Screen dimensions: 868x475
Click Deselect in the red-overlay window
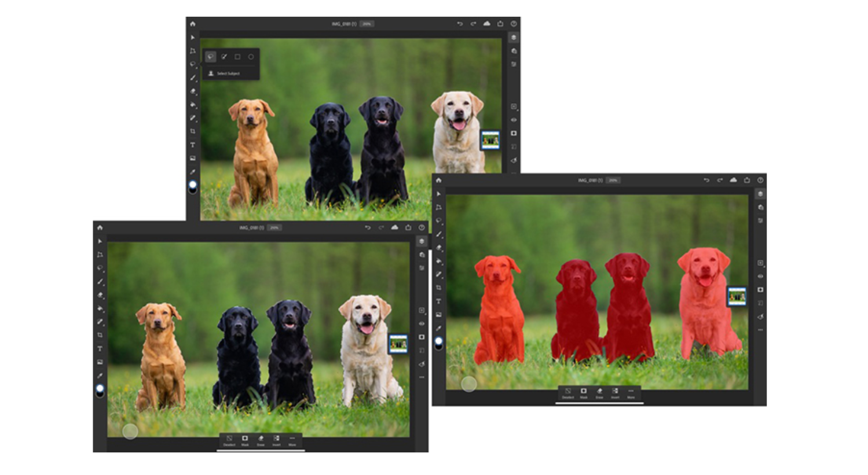pos(568,393)
